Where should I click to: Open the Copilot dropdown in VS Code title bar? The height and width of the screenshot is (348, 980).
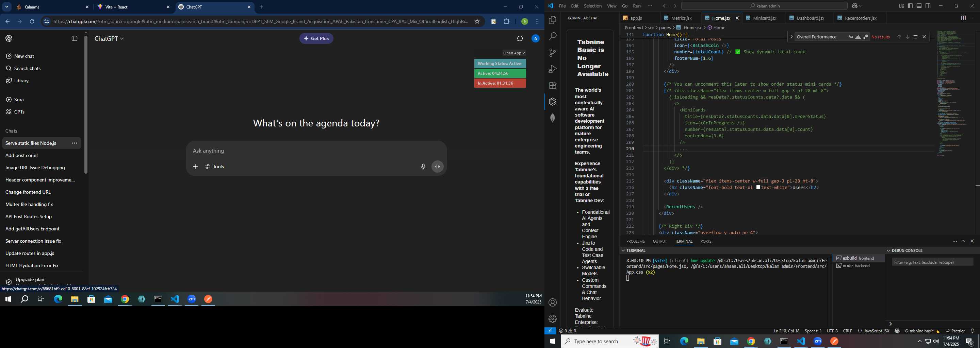[857, 6]
